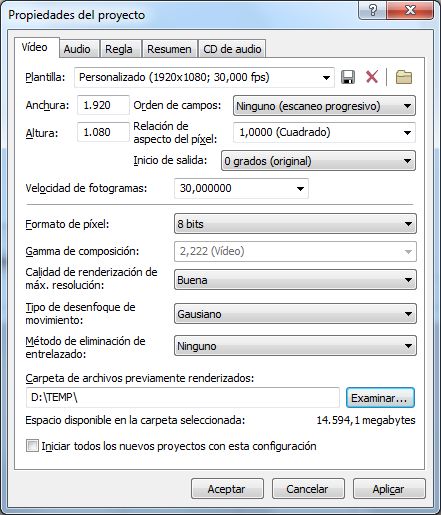Close the Propiedades del proyecto dialog

410,10
